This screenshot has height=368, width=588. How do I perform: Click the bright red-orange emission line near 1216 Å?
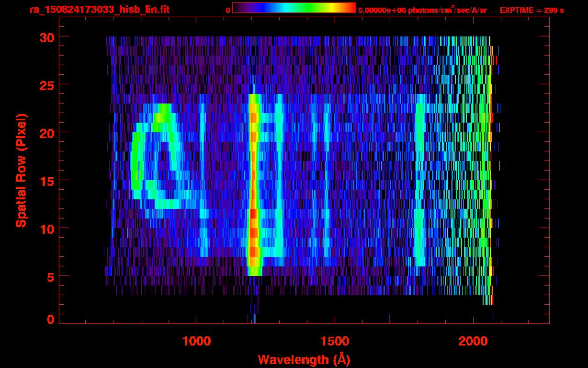click(254, 184)
